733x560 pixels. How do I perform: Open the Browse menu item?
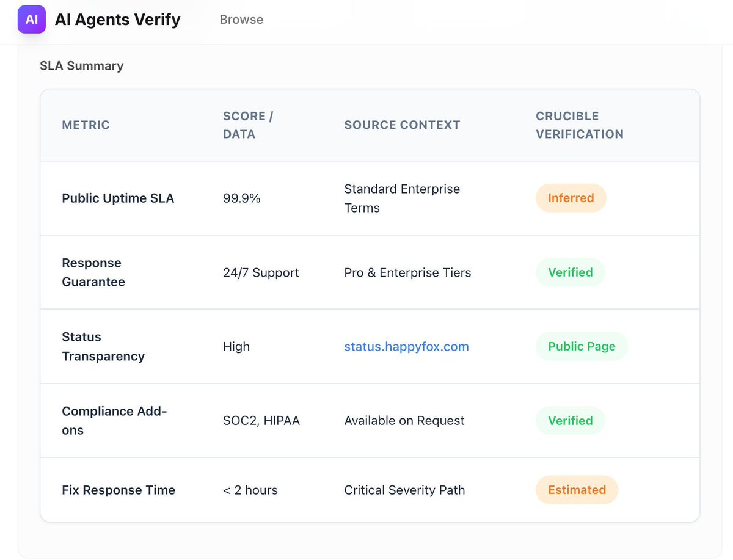click(241, 20)
